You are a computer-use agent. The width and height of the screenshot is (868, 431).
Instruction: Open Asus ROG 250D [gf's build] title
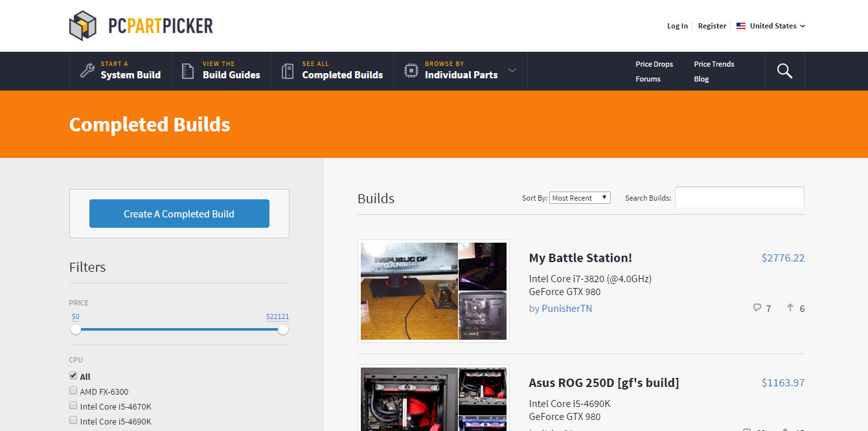[604, 382]
